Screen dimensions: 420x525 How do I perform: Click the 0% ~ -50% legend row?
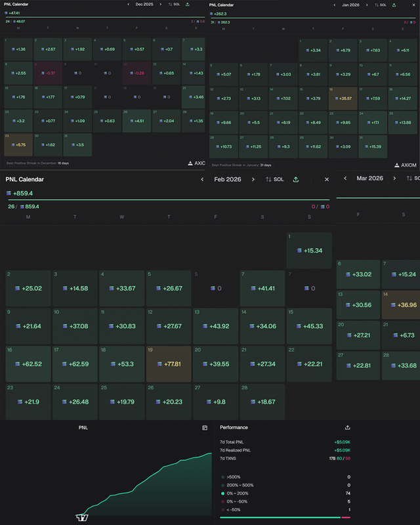click(x=285, y=501)
